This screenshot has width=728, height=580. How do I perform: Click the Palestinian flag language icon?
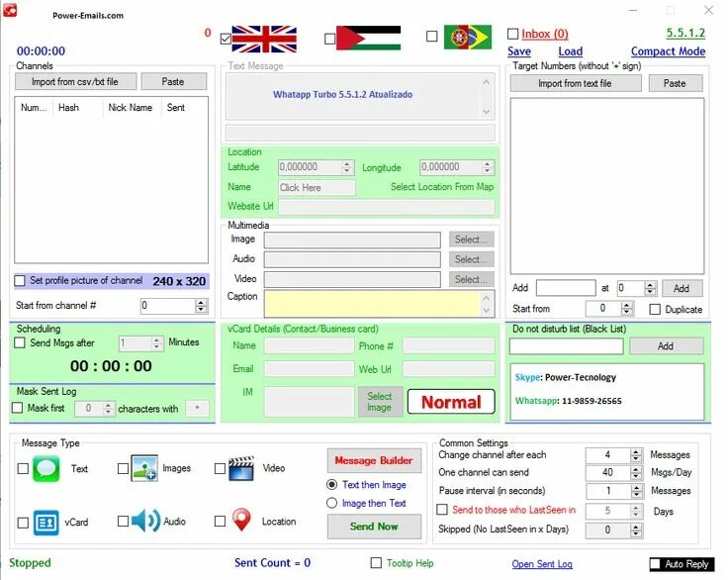[368, 39]
